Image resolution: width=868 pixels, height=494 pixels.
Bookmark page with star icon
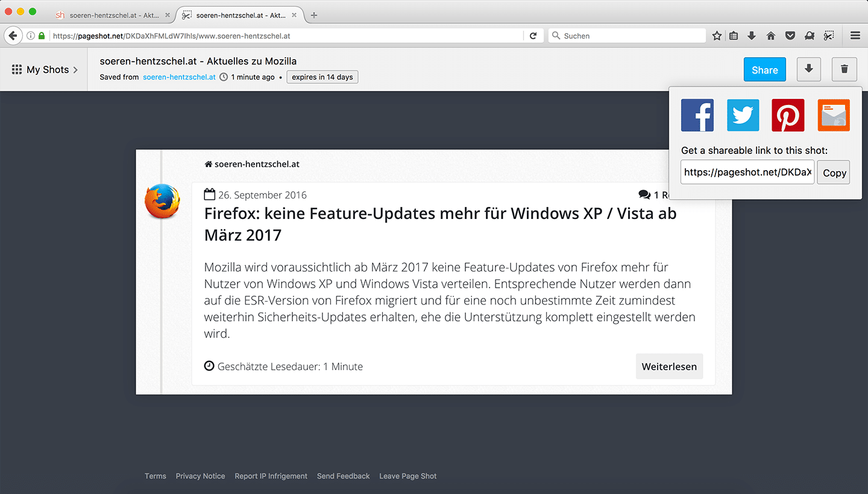click(x=717, y=36)
